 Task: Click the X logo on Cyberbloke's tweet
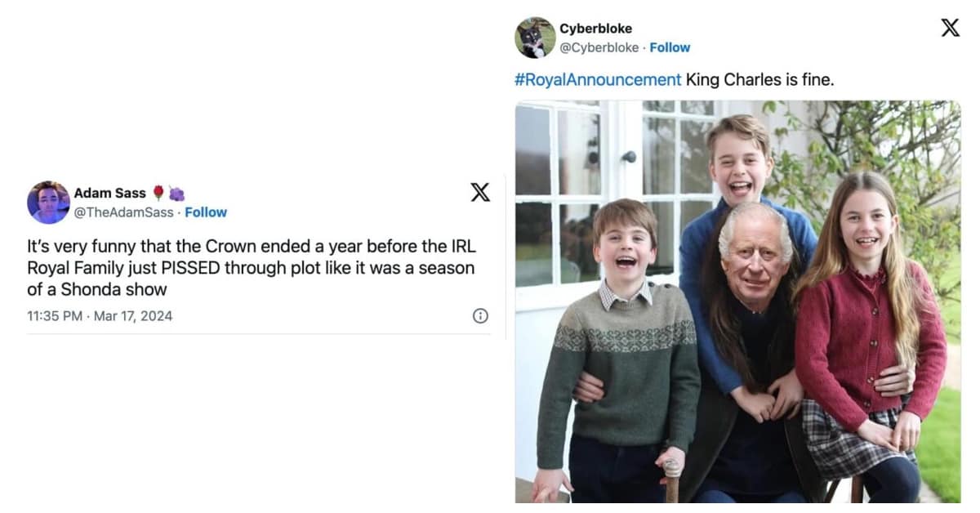point(950,28)
